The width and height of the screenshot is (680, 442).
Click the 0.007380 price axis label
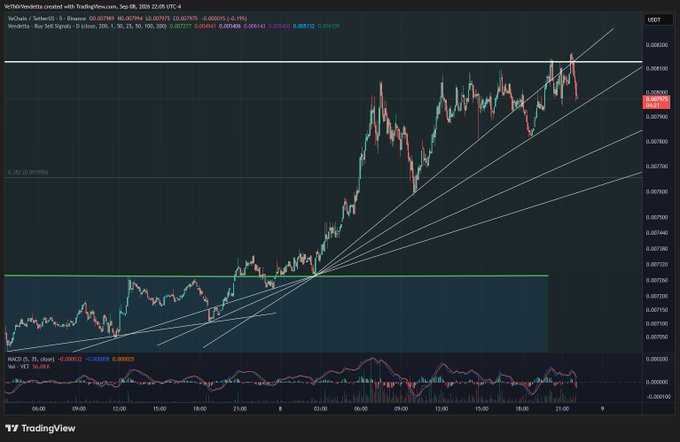(x=656, y=249)
